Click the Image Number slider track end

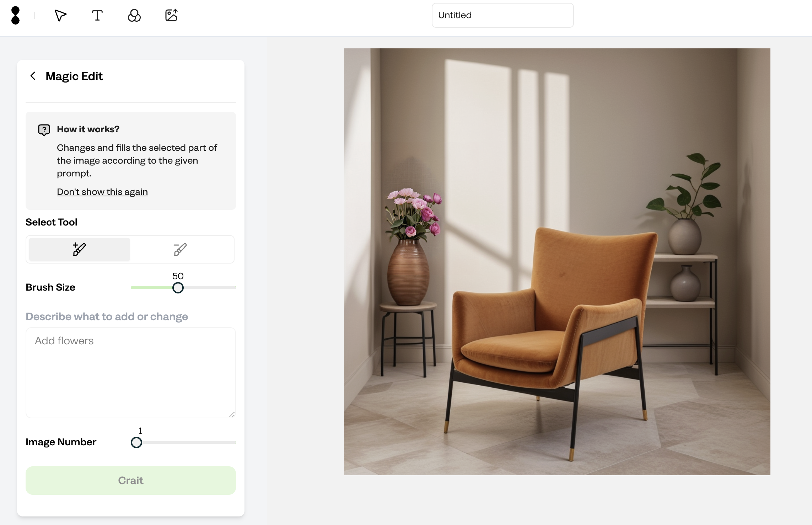tap(235, 442)
